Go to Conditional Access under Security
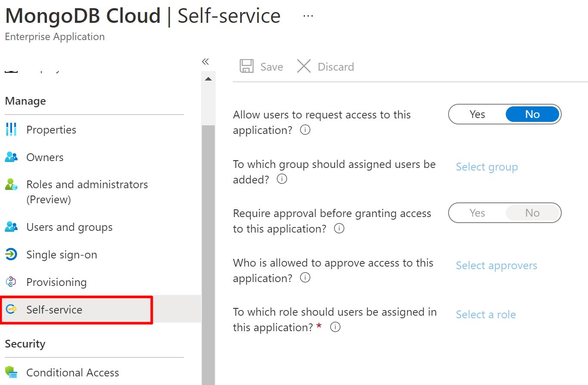 (x=72, y=373)
